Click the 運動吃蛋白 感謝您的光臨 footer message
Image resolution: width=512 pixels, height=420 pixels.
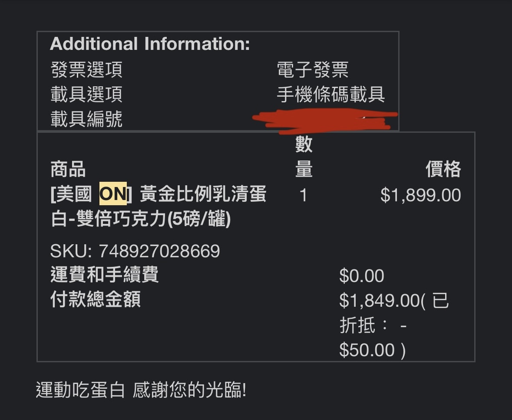[x=141, y=390]
